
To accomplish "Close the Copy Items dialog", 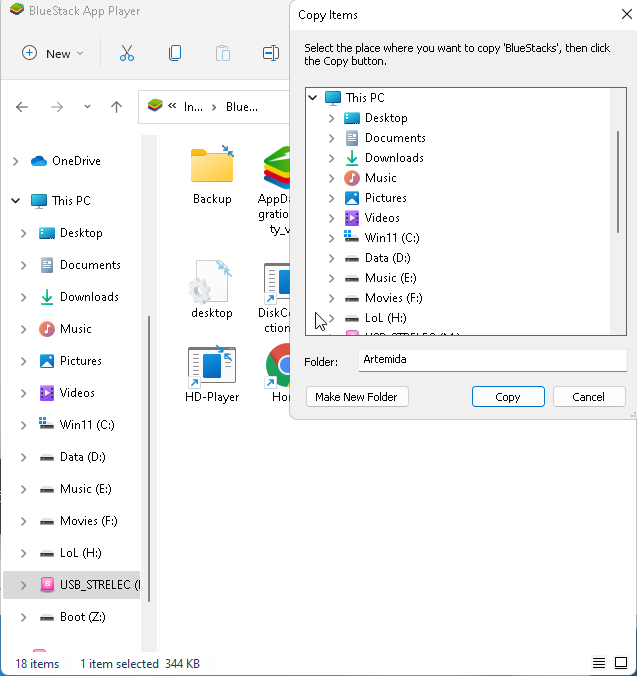I will [x=627, y=14].
